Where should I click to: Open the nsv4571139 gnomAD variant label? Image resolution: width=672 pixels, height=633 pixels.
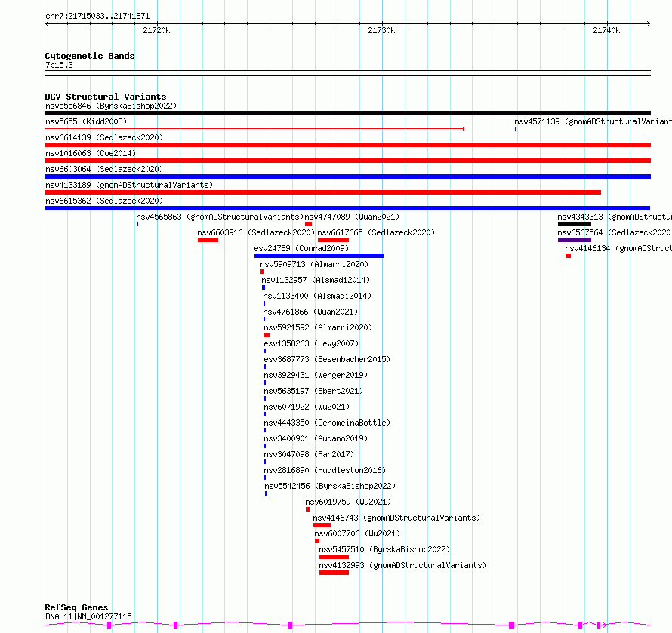pos(593,121)
